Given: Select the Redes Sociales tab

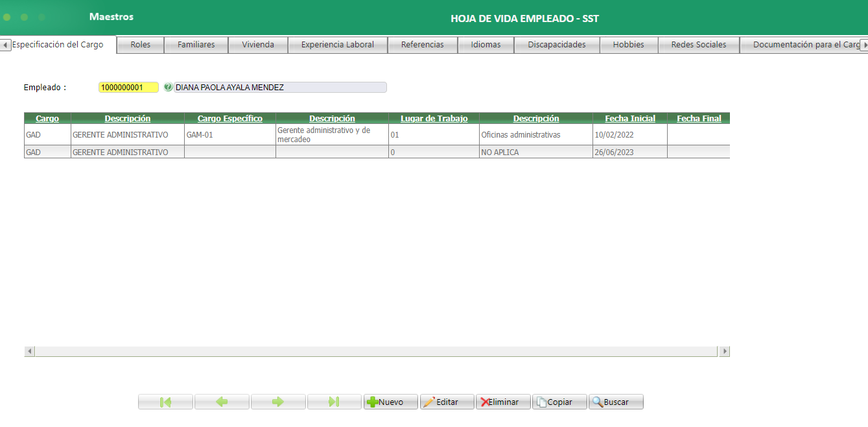Looking at the screenshot, I should pyautogui.click(x=698, y=44).
